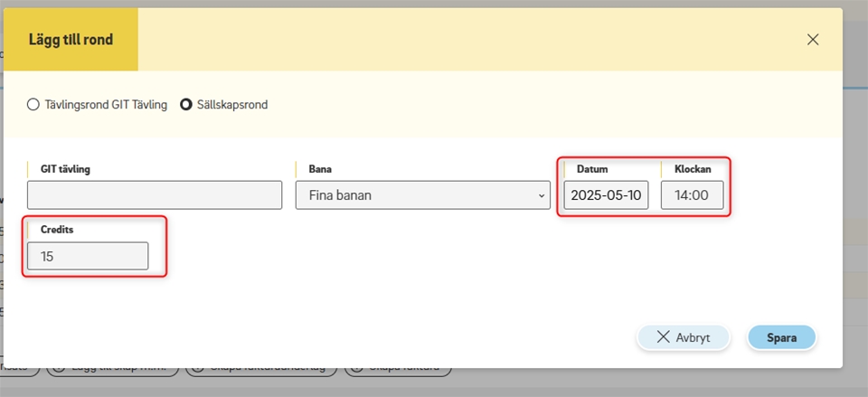Click the Datum field label
This screenshot has height=397, width=868.
[x=592, y=169]
